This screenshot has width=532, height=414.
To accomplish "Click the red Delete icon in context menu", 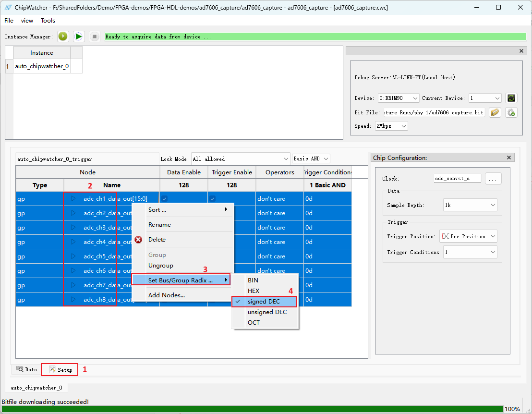I will [x=138, y=240].
